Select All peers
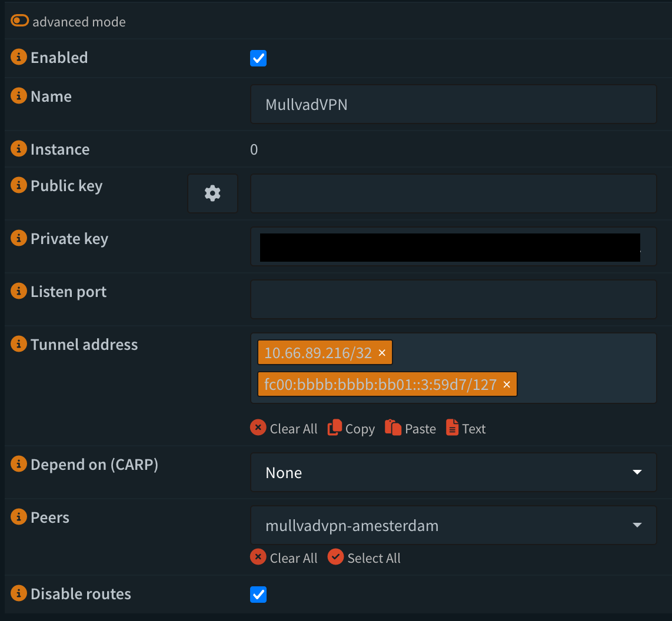The image size is (672, 621). 364,557
